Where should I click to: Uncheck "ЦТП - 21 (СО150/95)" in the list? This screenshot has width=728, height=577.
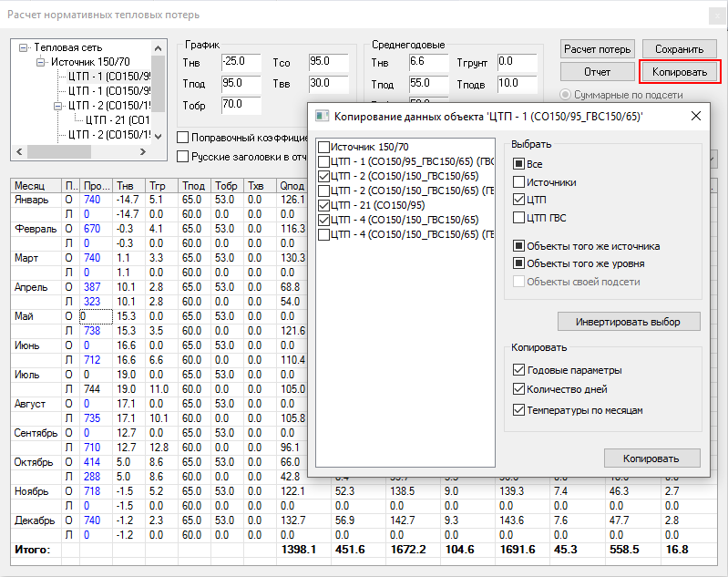tap(323, 206)
